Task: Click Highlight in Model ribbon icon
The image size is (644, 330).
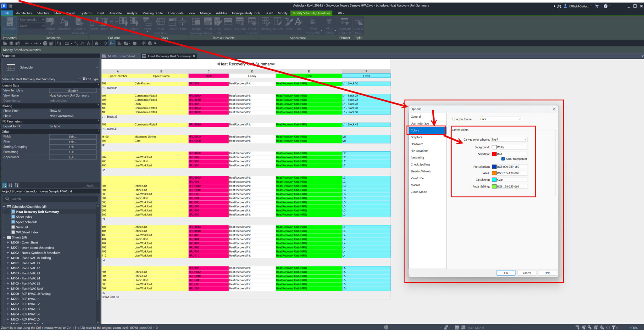Action: [345, 21]
